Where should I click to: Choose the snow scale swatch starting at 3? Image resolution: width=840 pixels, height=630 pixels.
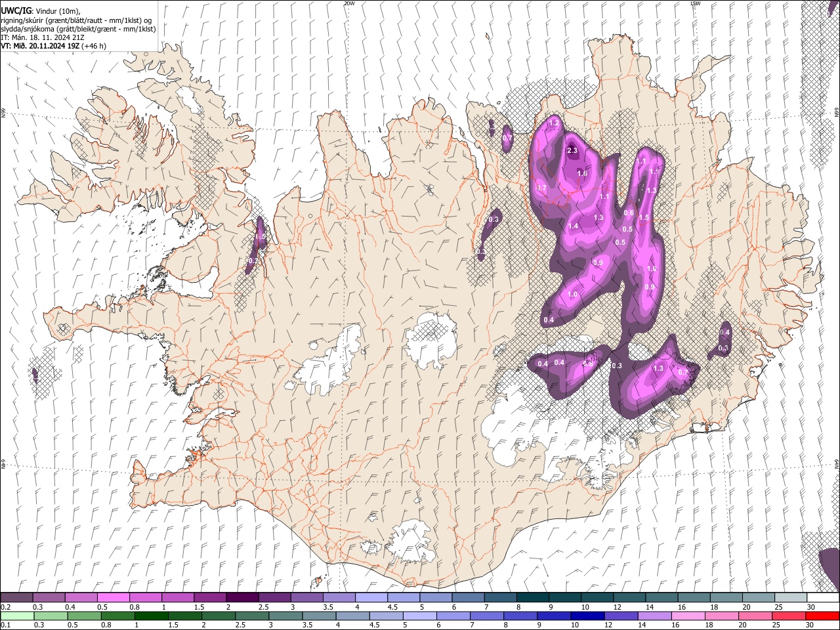306,598
